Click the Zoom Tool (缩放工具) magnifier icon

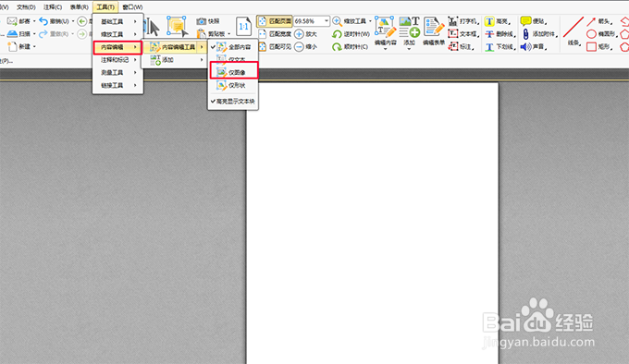[x=337, y=21]
